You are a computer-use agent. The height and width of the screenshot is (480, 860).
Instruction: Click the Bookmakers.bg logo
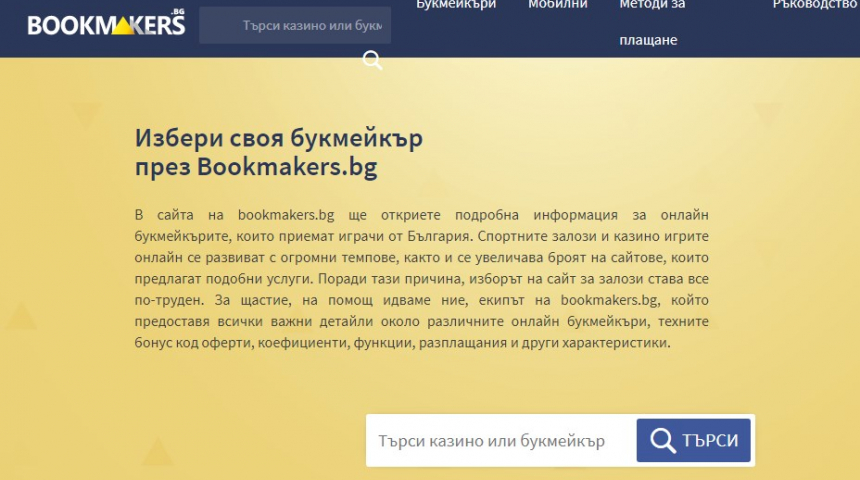click(x=106, y=24)
